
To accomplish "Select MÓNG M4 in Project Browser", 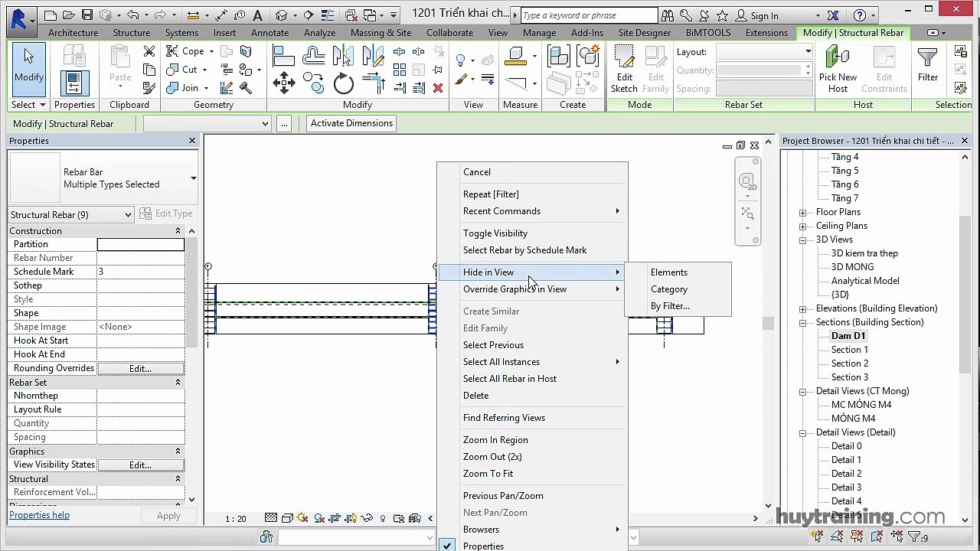I will point(853,419).
